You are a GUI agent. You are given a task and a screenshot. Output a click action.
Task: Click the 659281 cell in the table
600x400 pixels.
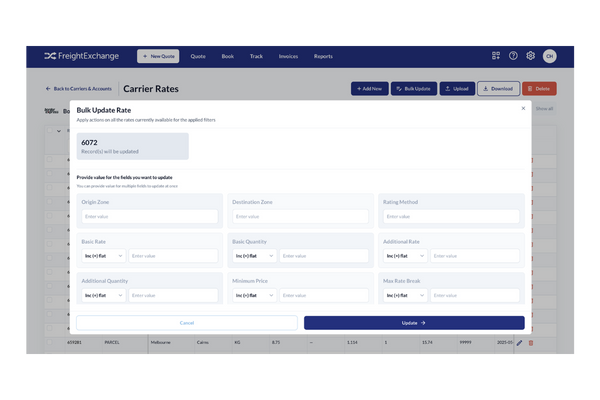(x=74, y=342)
